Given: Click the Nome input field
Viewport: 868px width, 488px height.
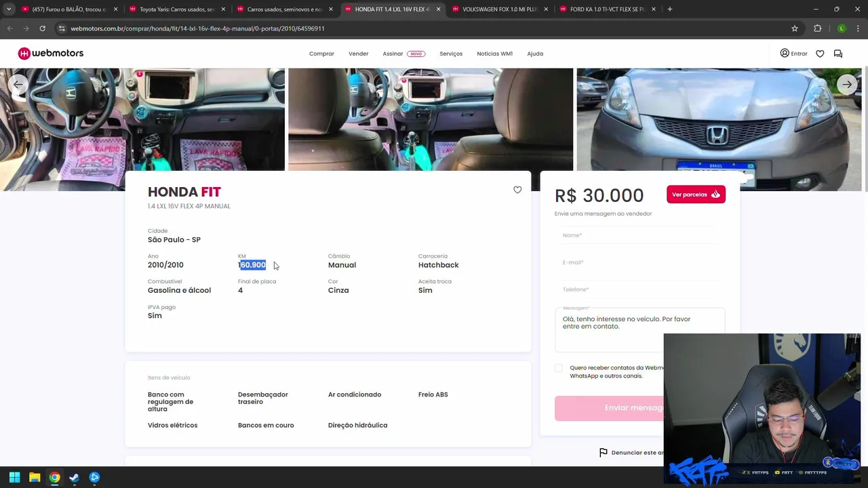Looking at the screenshot, I should point(639,235).
